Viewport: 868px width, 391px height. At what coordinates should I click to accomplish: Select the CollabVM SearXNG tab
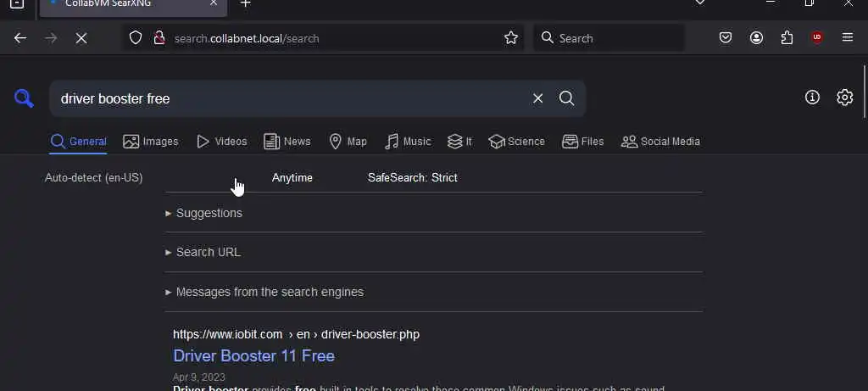[x=133, y=4]
